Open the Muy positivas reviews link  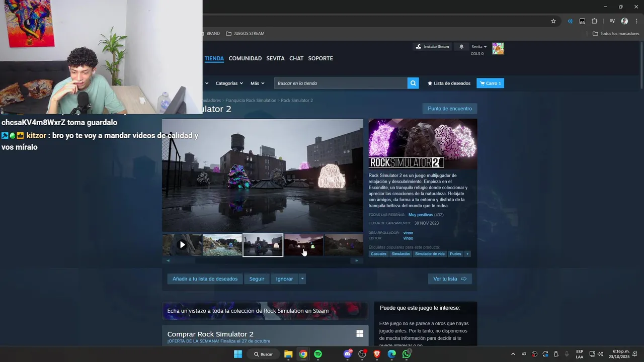[x=421, y=215]
